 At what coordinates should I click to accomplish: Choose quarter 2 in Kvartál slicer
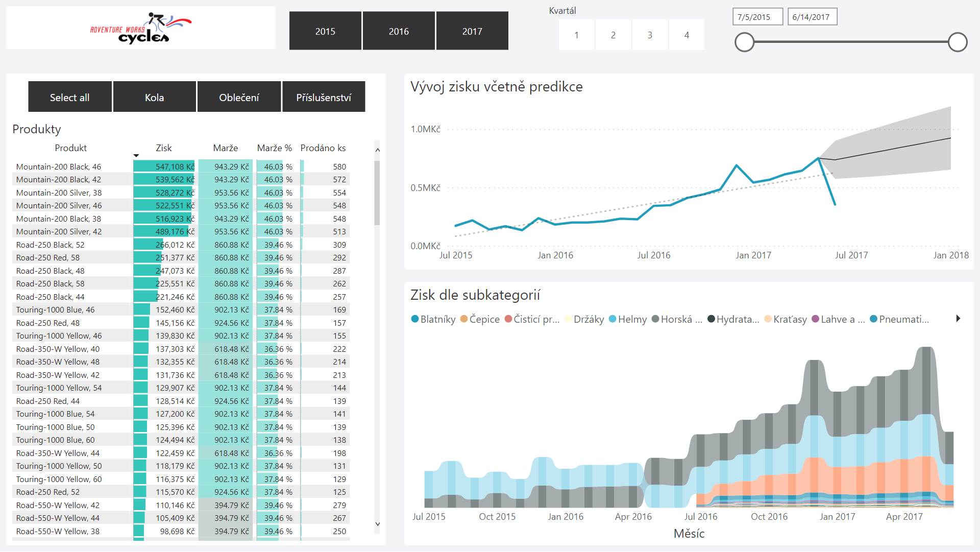[613, 35]
